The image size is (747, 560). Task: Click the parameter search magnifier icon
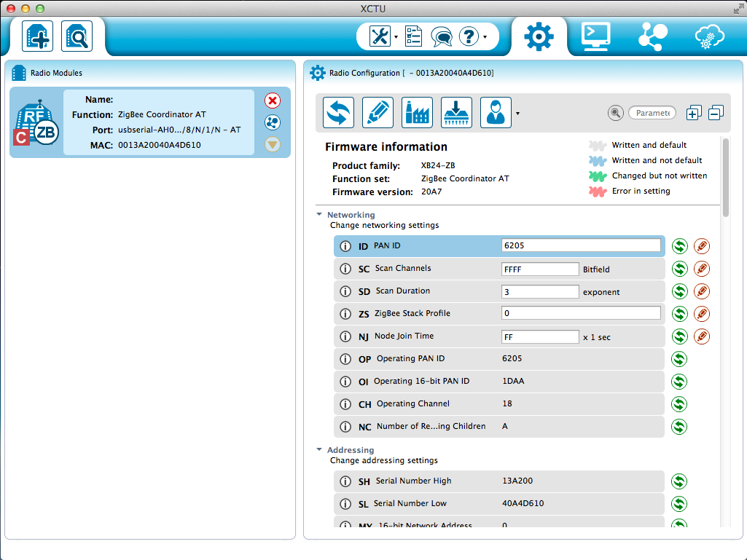coord(616,113)
